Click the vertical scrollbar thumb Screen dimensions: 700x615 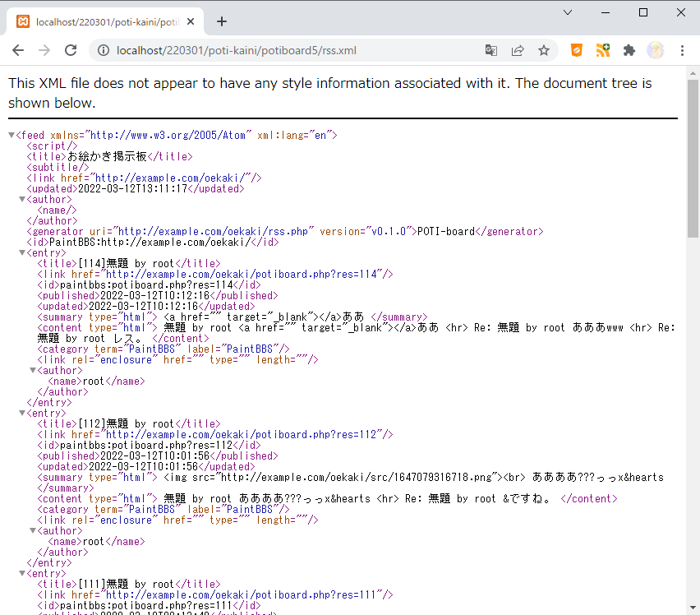(693, 159)
